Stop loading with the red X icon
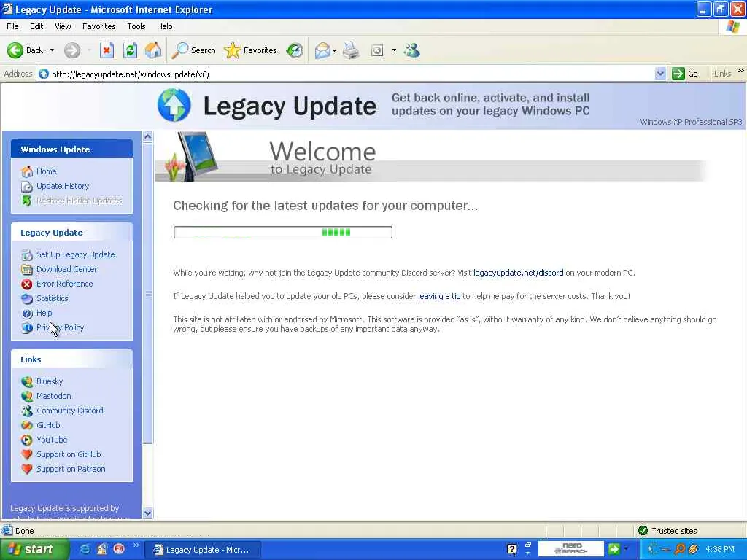Image resolution: width=747 pixels, height=560 pixels. pos(107,50)
